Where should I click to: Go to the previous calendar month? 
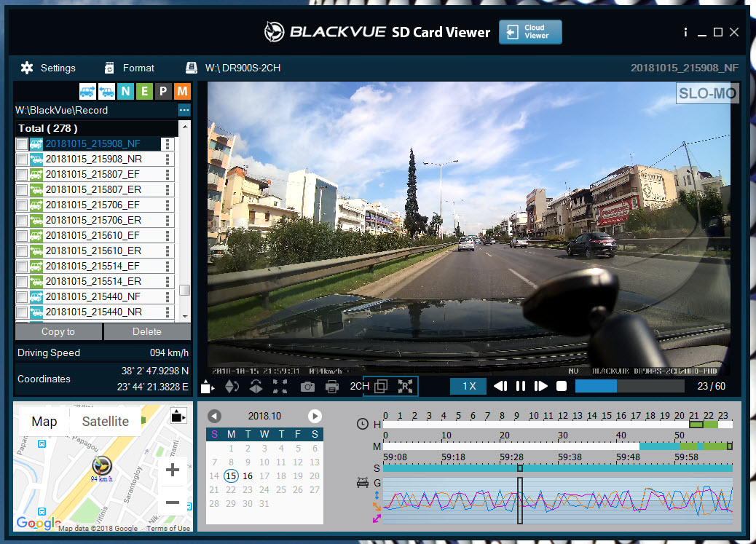[x=215, y=416]
